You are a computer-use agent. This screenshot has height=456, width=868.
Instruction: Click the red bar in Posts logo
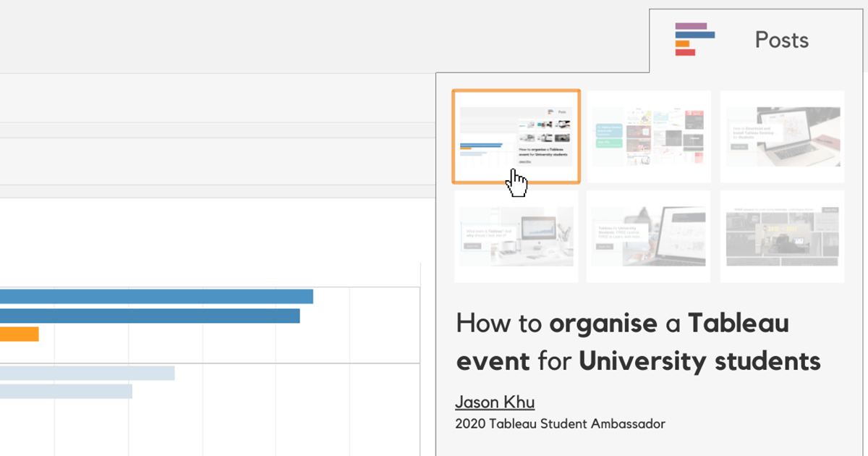685,52
